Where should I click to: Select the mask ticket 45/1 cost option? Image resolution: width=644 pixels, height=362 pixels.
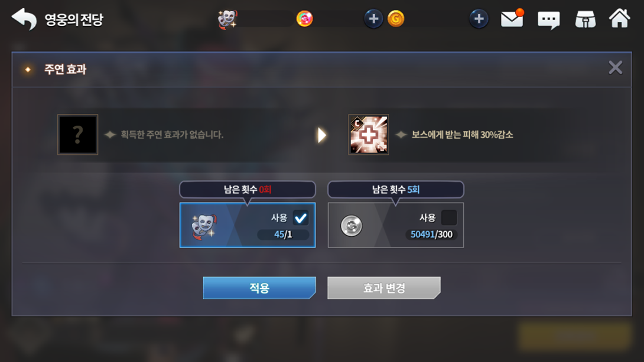247,225
